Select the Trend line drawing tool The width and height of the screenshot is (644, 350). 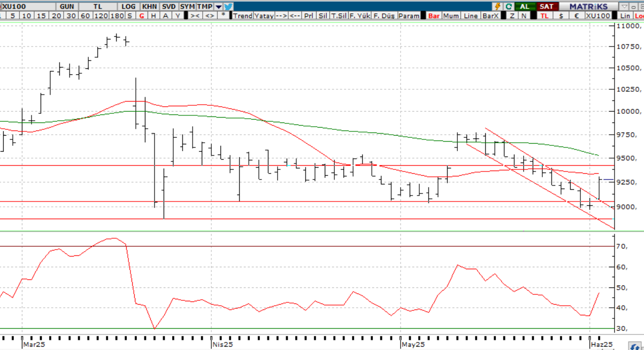point(242,16)
